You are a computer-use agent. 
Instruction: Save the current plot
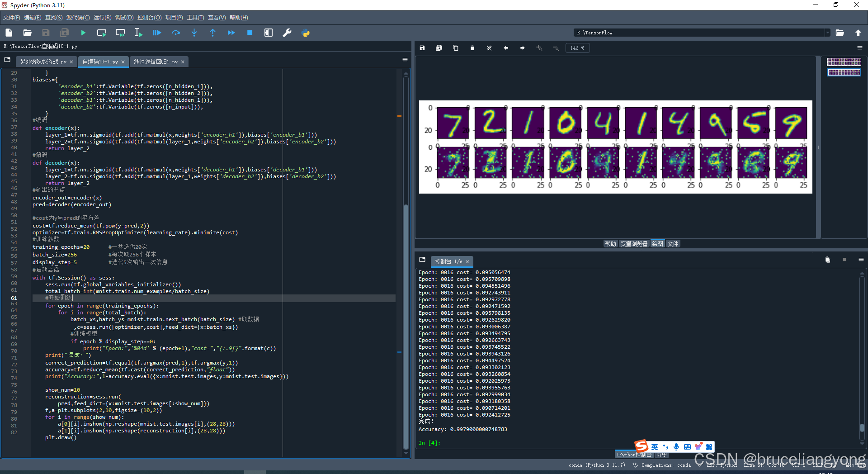[x=422, y=48]
